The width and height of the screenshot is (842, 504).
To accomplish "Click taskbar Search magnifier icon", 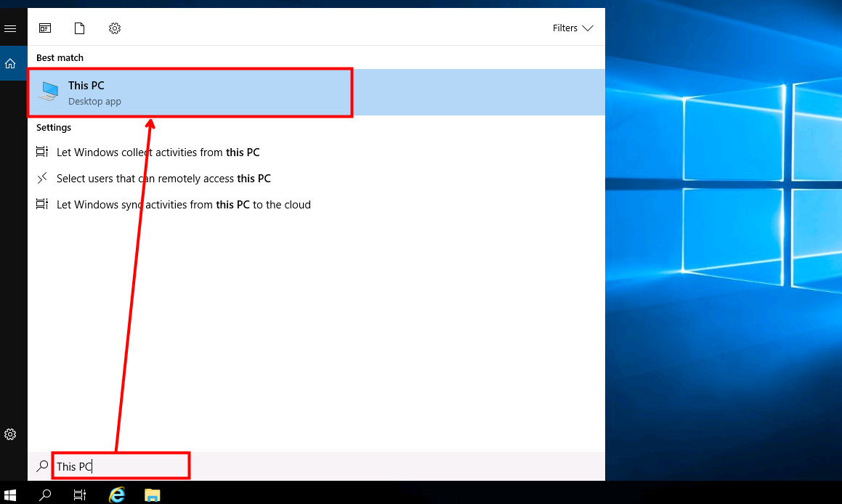I will 45,495.
